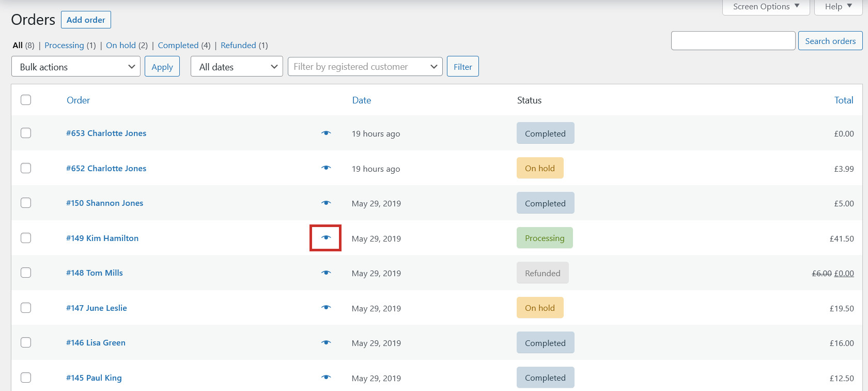Preview Lisa Green order #146
Image resolution: width=868 pixels, height=391 pixels.
[x=326, y=342]
